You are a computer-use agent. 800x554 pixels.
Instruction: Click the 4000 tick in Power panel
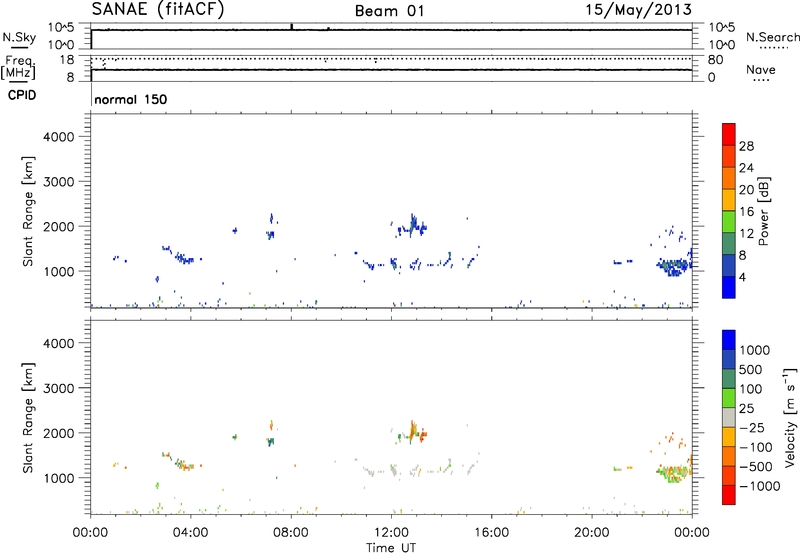(x=59, y=137)
